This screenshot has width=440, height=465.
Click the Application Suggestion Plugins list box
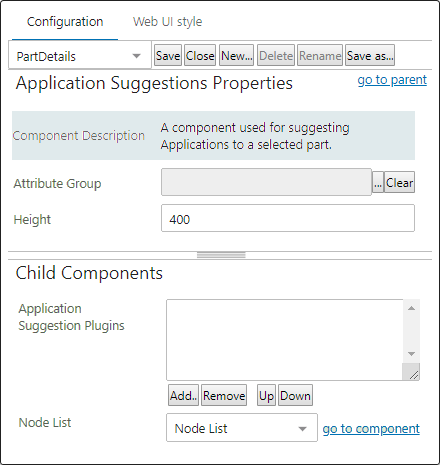tap(285, 340)
